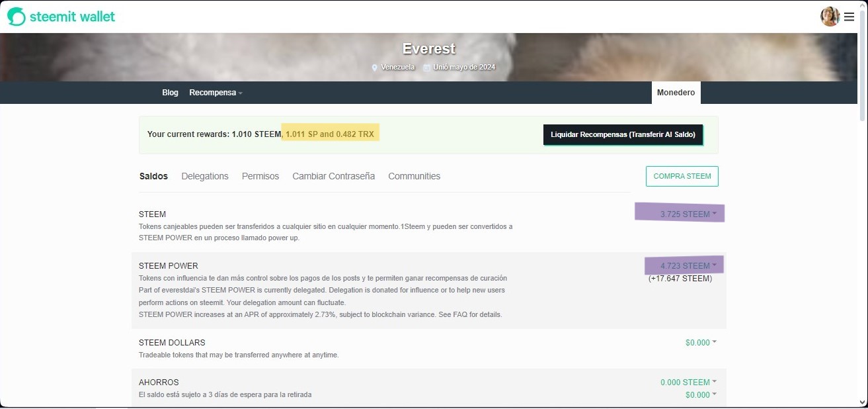Open the Permisos tab
The height and width of the screenshot is (409, 868).
(260, 176)
